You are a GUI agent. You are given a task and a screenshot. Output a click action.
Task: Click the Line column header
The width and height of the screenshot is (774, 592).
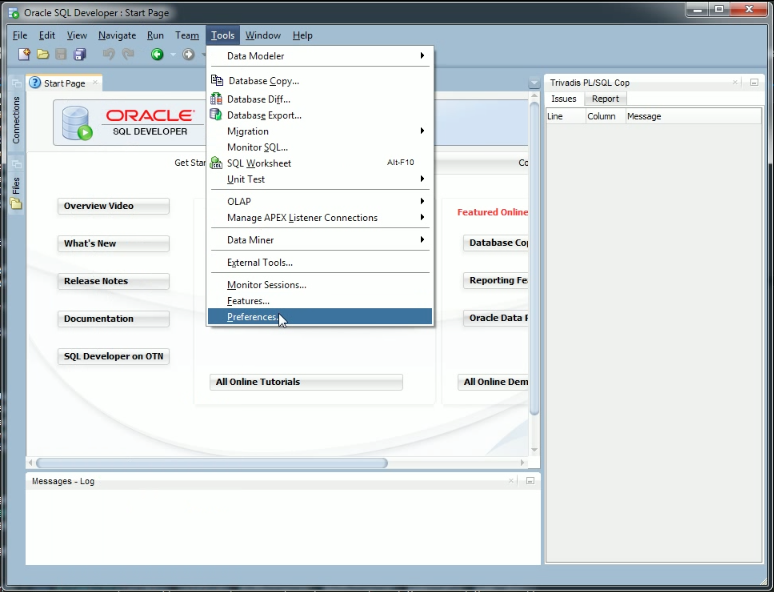tap(566, 116)
